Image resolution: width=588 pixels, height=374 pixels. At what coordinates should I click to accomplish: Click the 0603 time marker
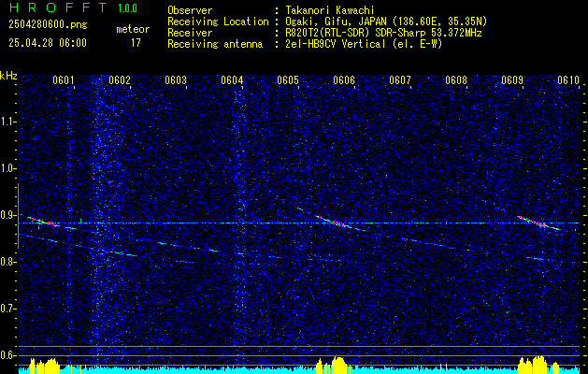click(x=176, y=79)
